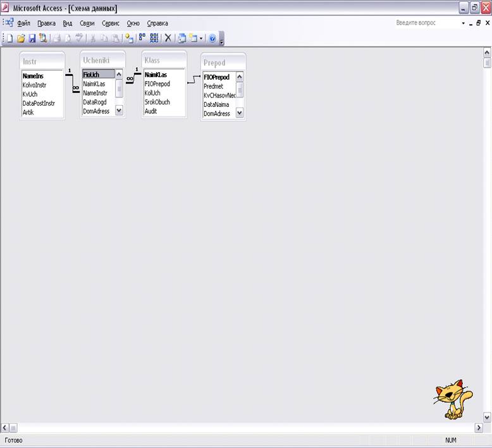Click the New document toolbar icon
This screenshot has height=448, width=492.
click(9, 39)
